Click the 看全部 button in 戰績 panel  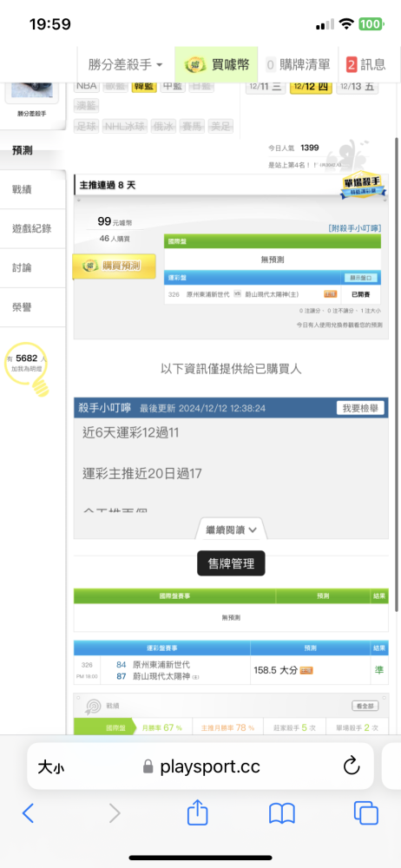365,706
